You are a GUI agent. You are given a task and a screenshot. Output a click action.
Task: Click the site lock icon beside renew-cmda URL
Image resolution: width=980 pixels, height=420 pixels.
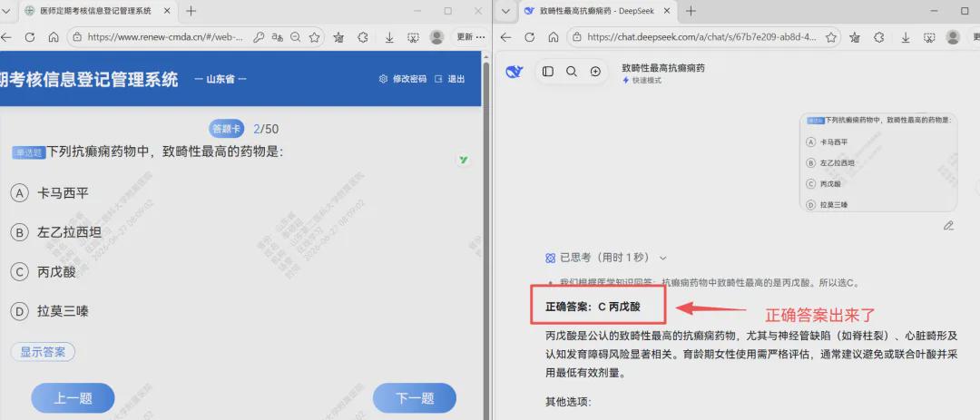tap(77, 37)
